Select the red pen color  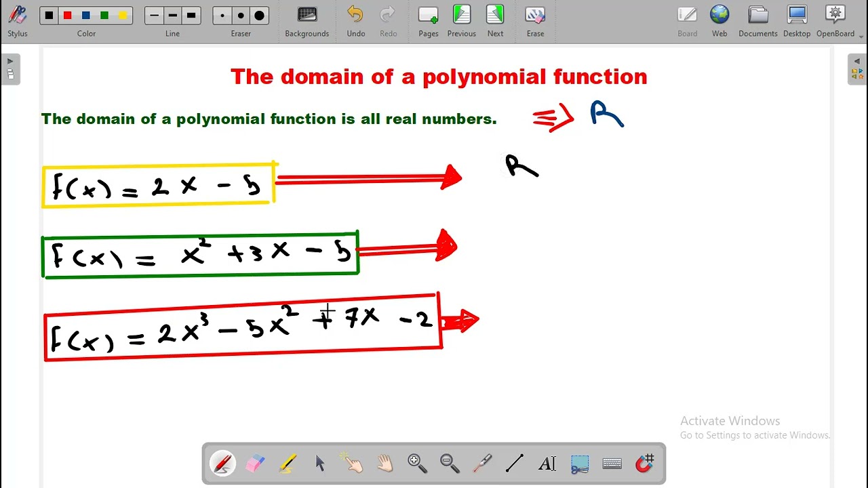pyautogui.click(x=67, y=16)
